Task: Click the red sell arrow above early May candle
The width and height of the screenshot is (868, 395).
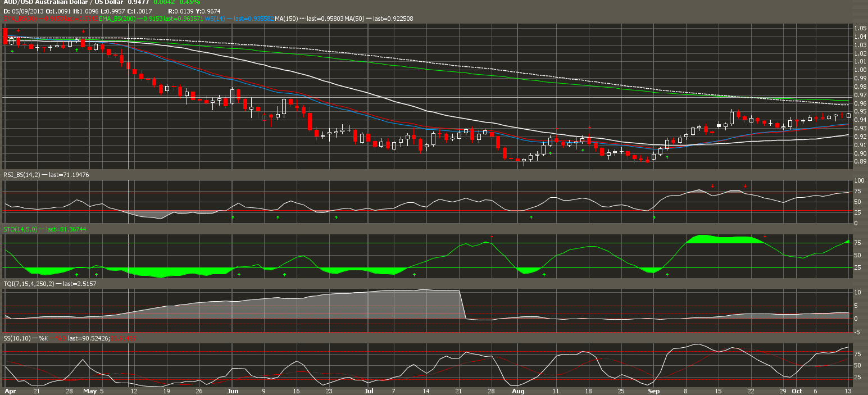Action: pos(83,31)
